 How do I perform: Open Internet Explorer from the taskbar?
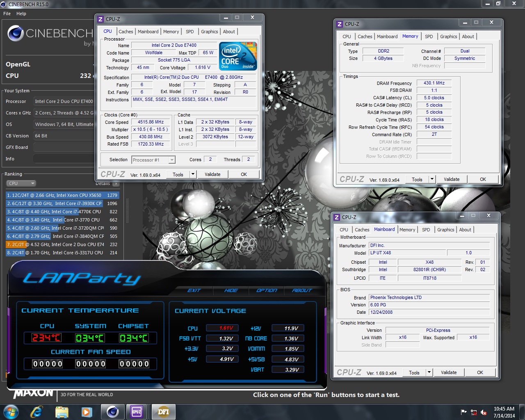coord(37,412)
